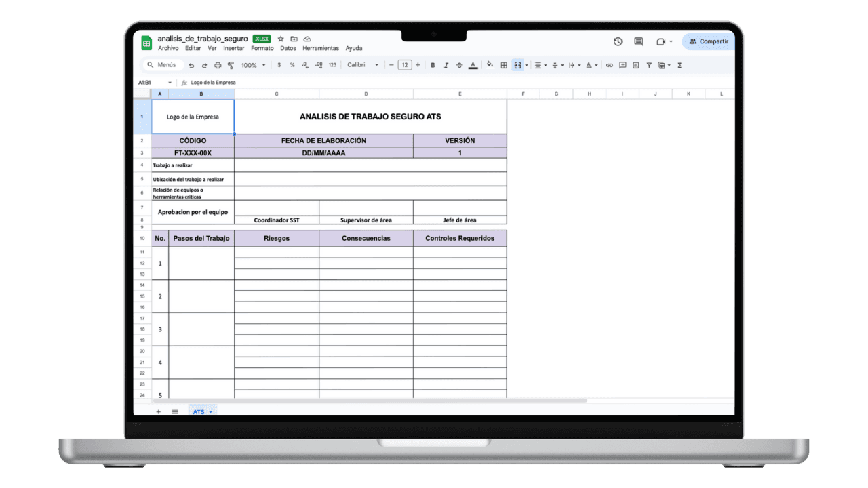
Task: Open the zoom level dropdown
Action: click(x=252, y=65)
